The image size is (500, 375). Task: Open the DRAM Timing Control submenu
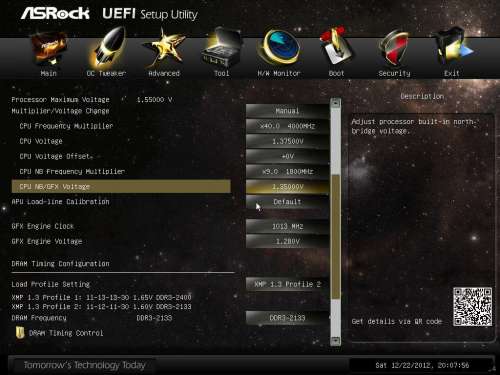tap(66, 333)
